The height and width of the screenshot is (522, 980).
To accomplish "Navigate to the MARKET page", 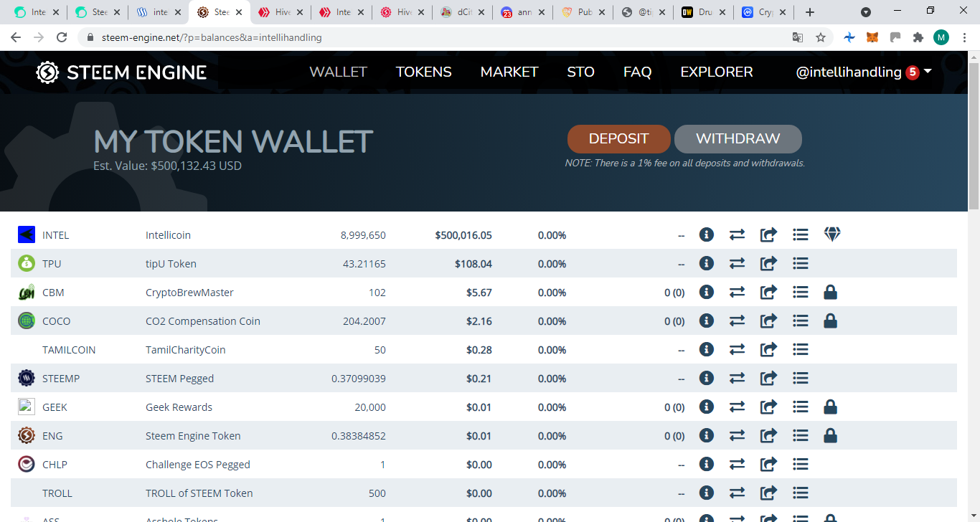I will click(509, 72).
